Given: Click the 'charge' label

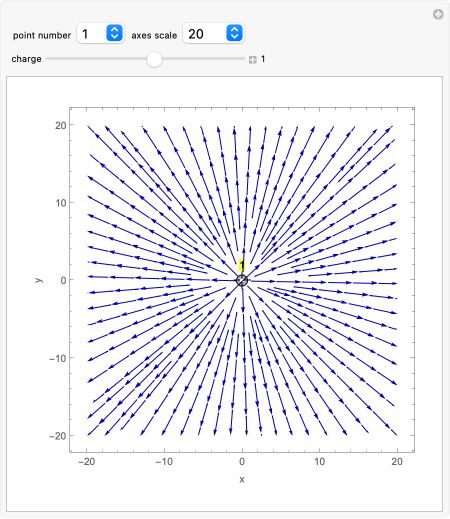Looking at the screenshot, I should pos(26,59).
